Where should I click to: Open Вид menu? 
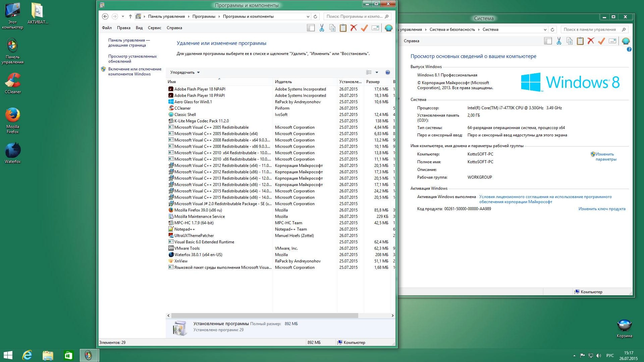139,28
